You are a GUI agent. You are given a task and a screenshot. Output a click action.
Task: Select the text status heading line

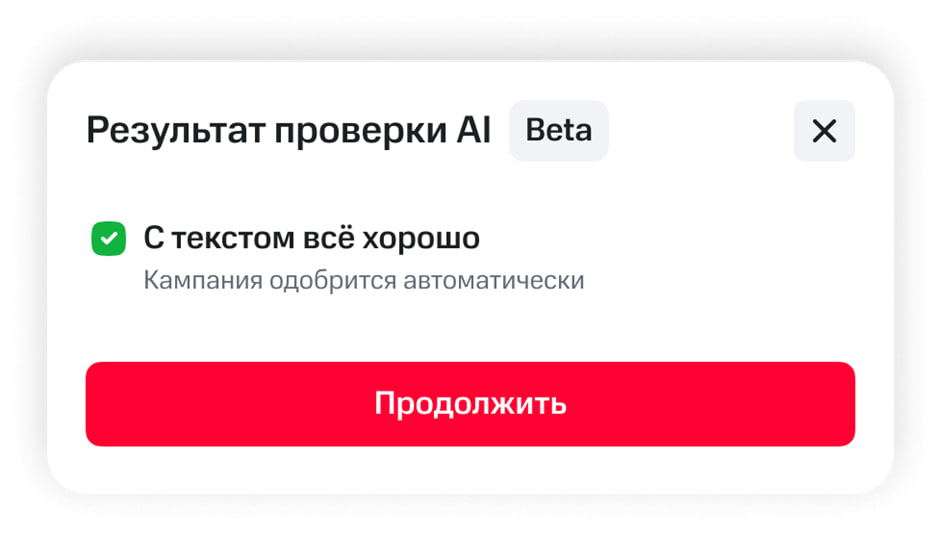[x=311, y=239]
